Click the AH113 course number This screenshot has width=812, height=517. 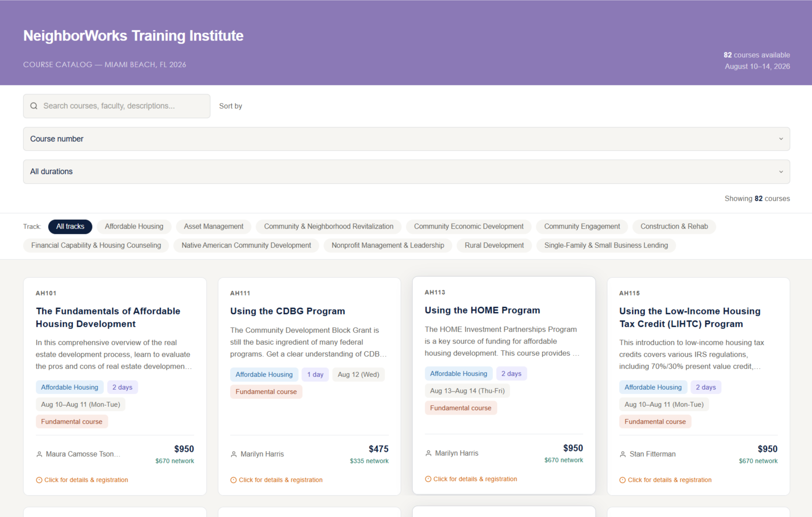pos(435,292)
